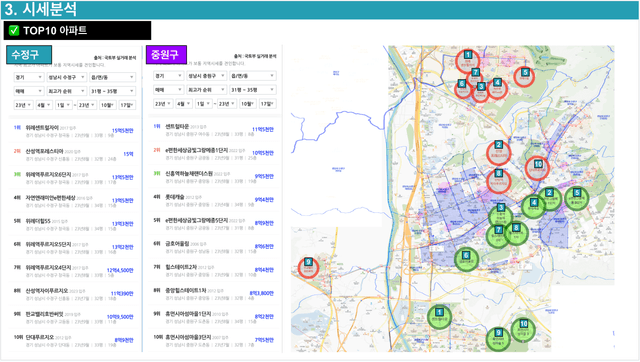Click the green checkmark beside TOP10 아파트

pos(14,31)
